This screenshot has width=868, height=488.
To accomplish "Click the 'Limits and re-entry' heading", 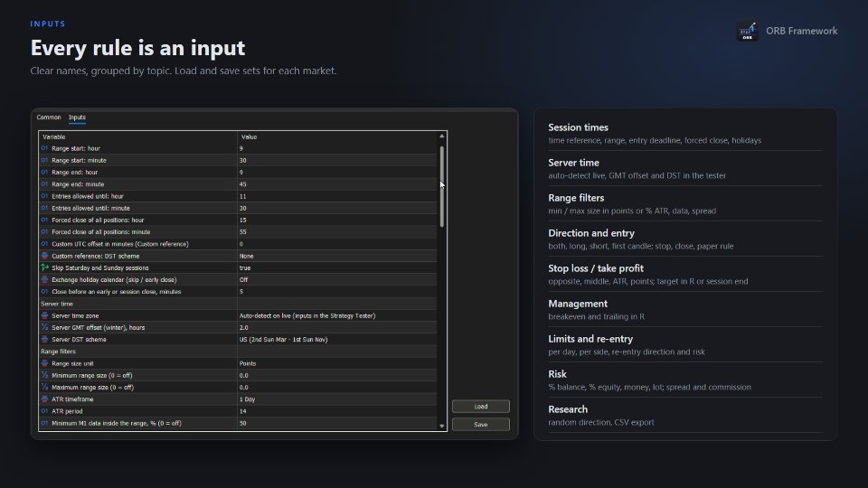I will coord(590,339).
